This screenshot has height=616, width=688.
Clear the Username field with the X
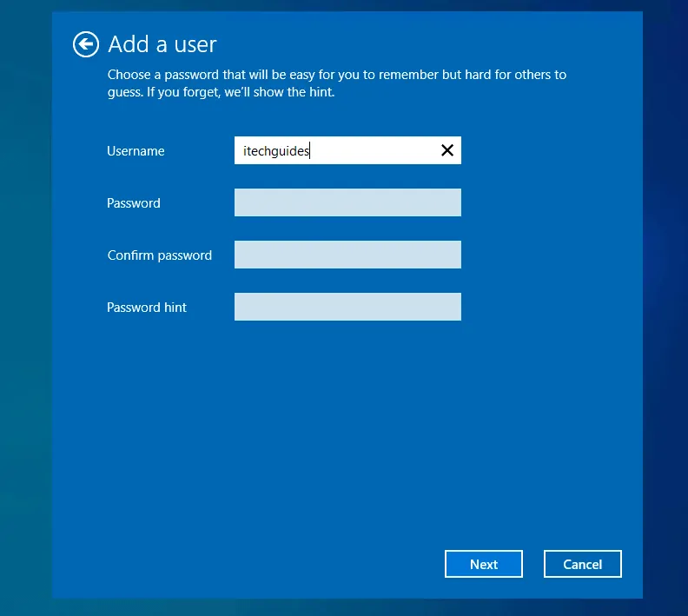point(447,150)
